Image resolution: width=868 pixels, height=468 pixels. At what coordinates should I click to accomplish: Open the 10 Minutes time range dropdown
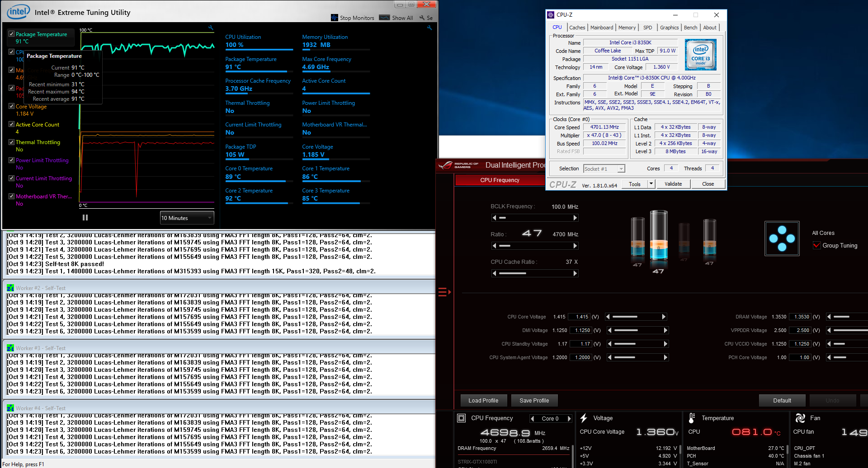(187, 218)
